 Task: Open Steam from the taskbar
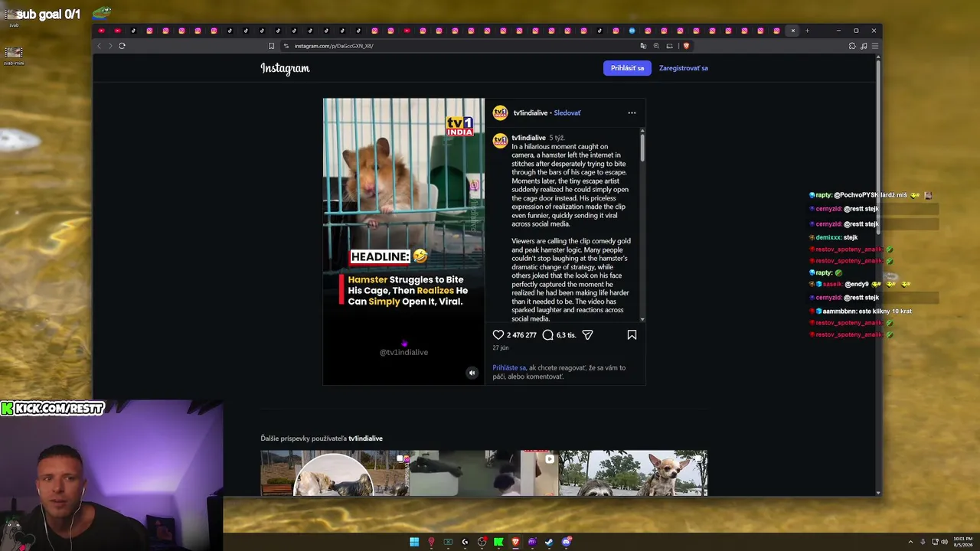[x=549, y=542]
